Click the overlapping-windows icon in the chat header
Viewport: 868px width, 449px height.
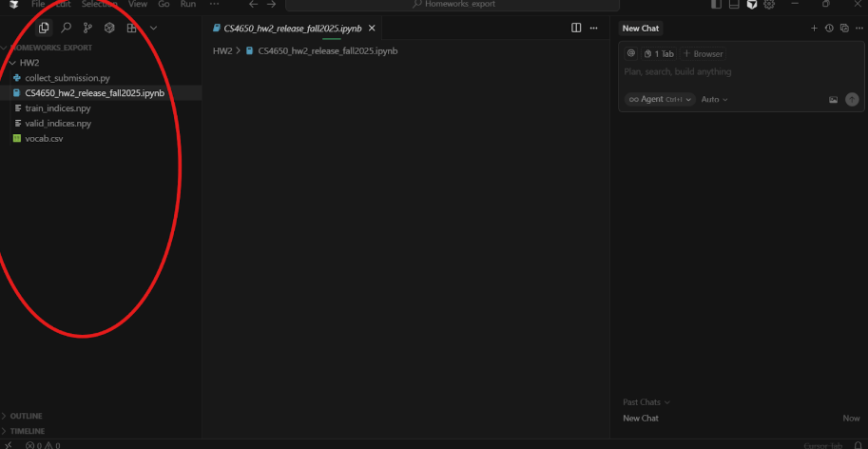(844, 29)
